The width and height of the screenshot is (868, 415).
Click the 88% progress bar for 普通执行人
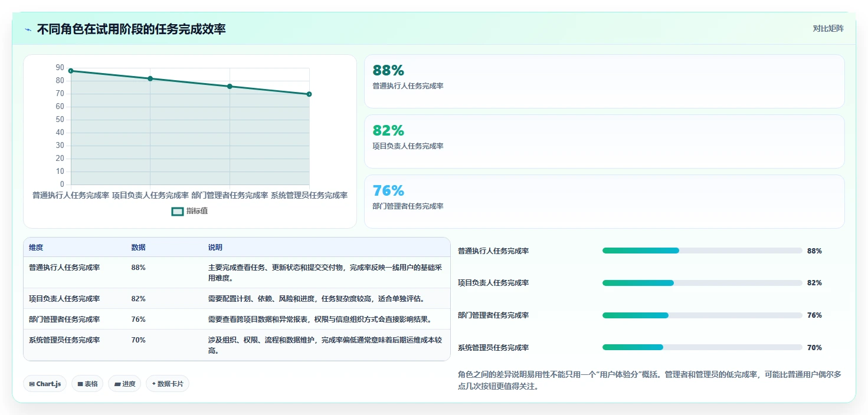702,251
